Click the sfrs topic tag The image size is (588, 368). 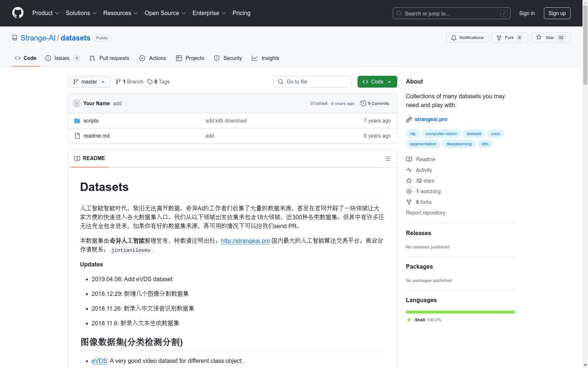(485, 144)
